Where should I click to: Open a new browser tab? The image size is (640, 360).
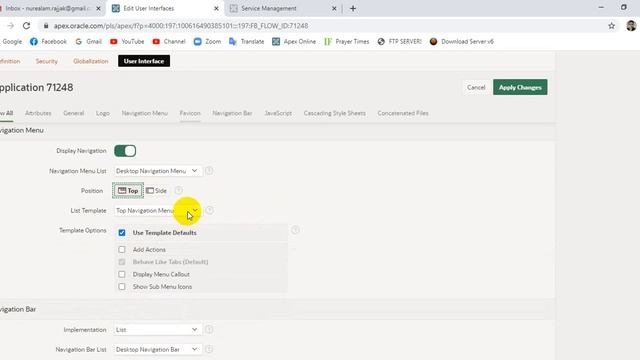point(353,8)
